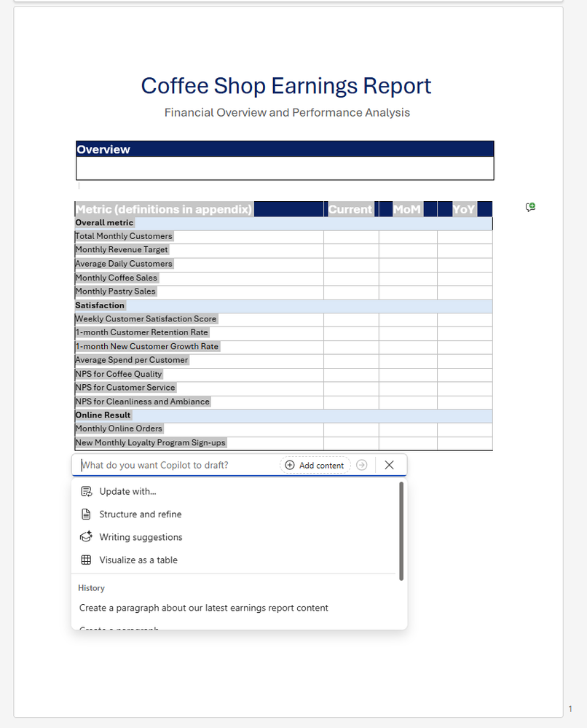This screenshot has height=728, width=587.
Task: Open a new comment with the comment bubble icon
Action: [x=530, y=207]
